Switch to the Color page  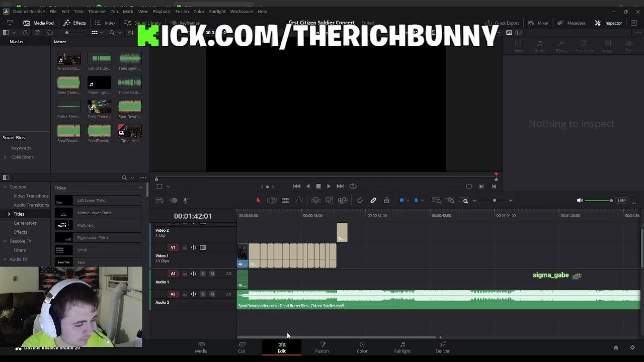click(x=362, y=347)
